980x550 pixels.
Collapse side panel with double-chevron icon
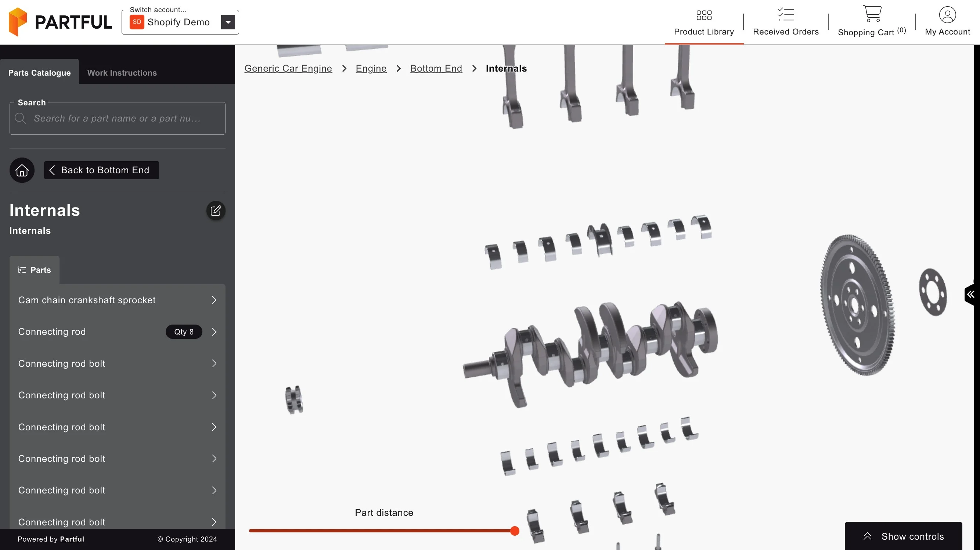click(x=971, y=294)
